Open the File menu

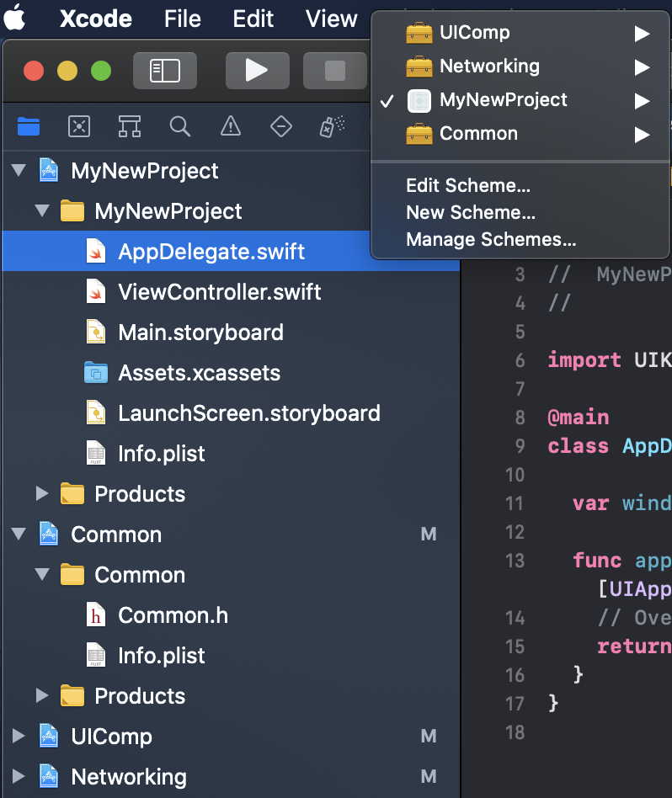pyautogui.click(x=182, y=19)
